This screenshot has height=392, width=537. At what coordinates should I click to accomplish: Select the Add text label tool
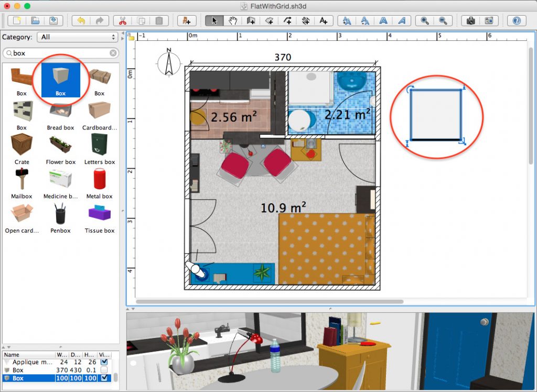click(x=324, y=20)
